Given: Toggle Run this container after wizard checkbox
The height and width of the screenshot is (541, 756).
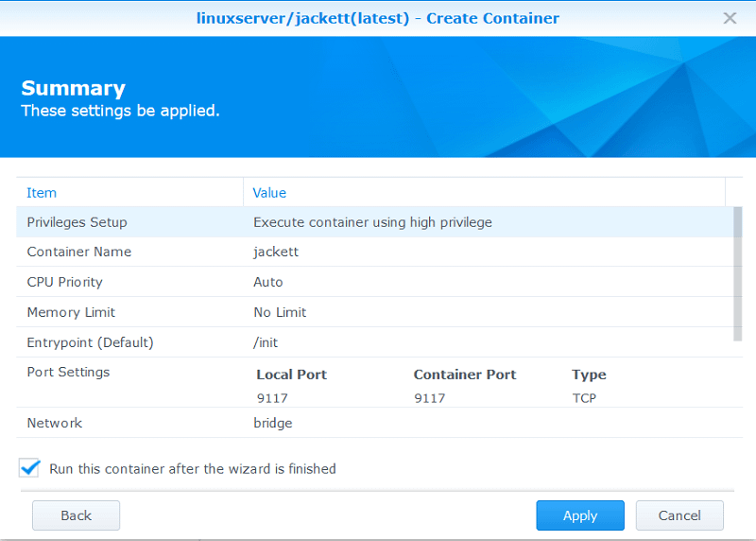Looking at the screenshot, I should 29,468.
